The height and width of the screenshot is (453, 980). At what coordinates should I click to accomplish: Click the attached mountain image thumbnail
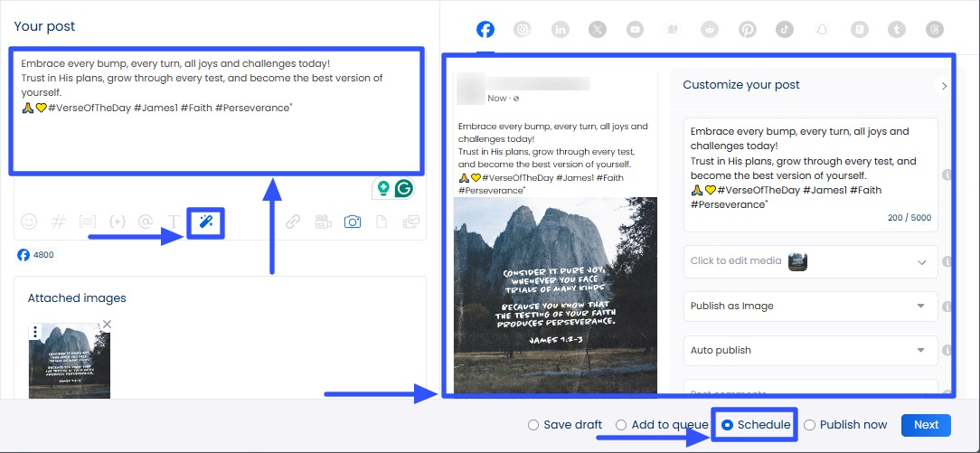[70, 362]
